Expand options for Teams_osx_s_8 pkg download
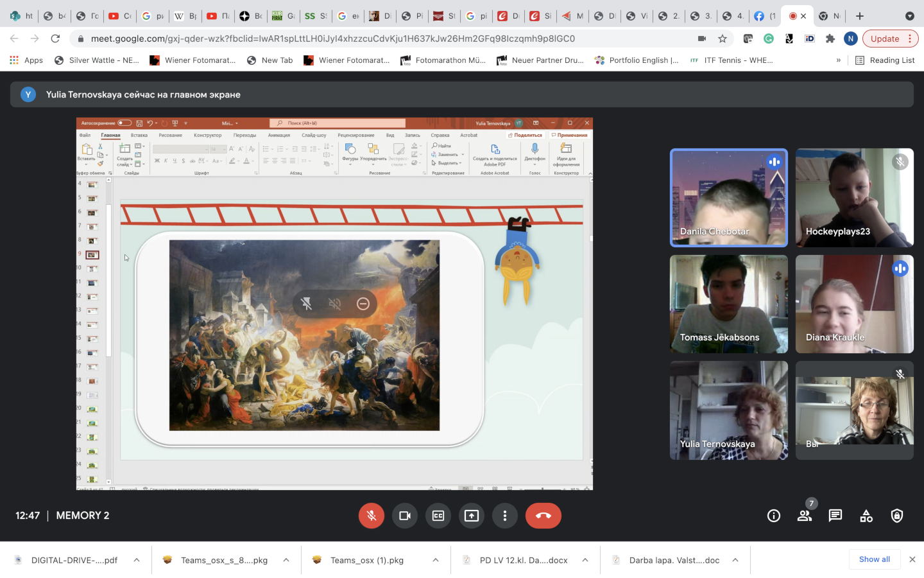This screenshot has width=924, height=578. pyautogui.click(x=286, y=560)
